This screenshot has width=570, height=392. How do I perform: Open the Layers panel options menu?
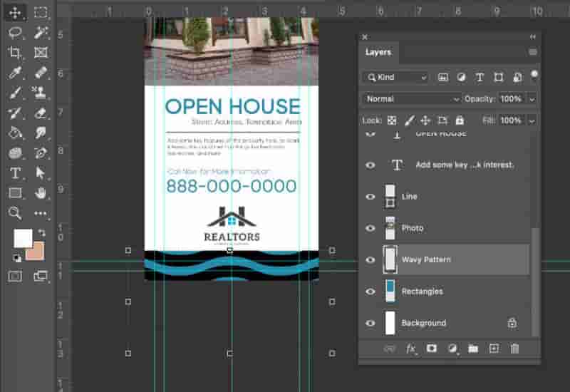tap(532, 52)
